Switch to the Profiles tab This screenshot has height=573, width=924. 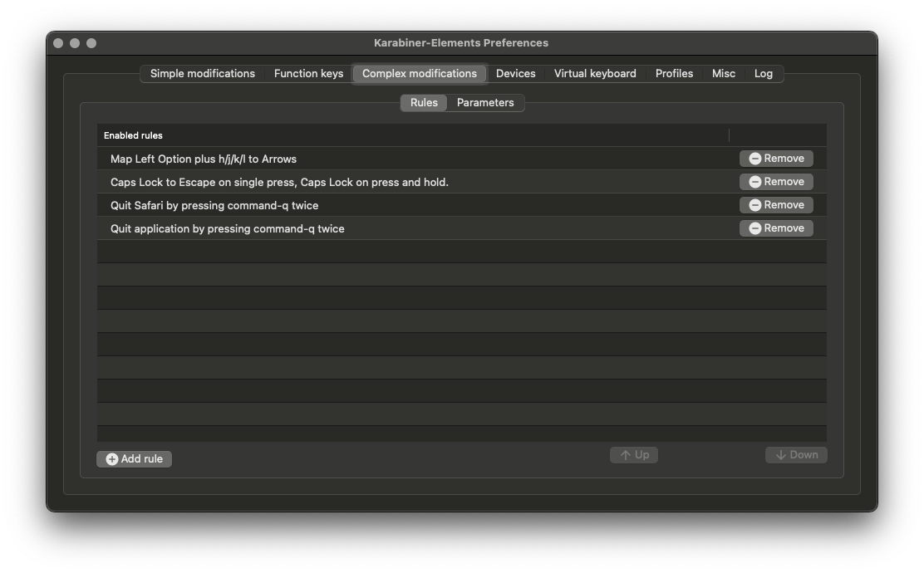[x=674, y=74]
